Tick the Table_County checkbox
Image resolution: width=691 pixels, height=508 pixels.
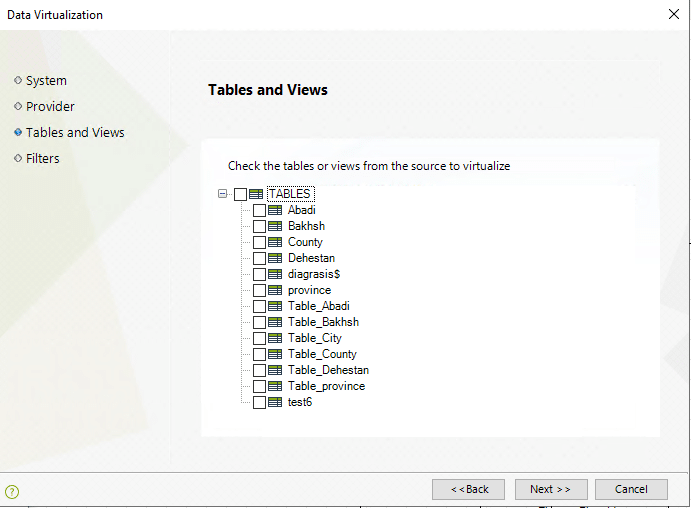pos(259,354)
